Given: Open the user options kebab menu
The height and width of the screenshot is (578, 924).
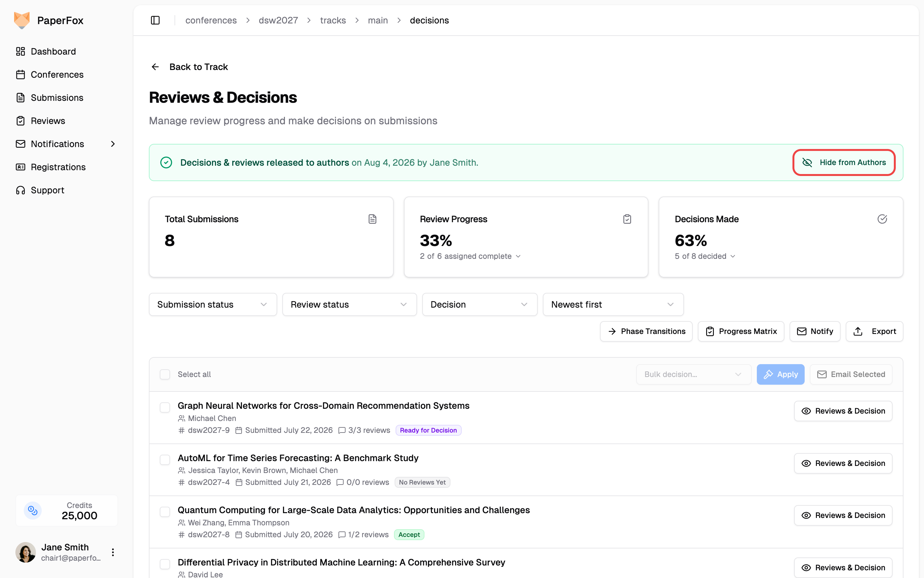Looking at the screenshot, I should click(x=113, y=552).
